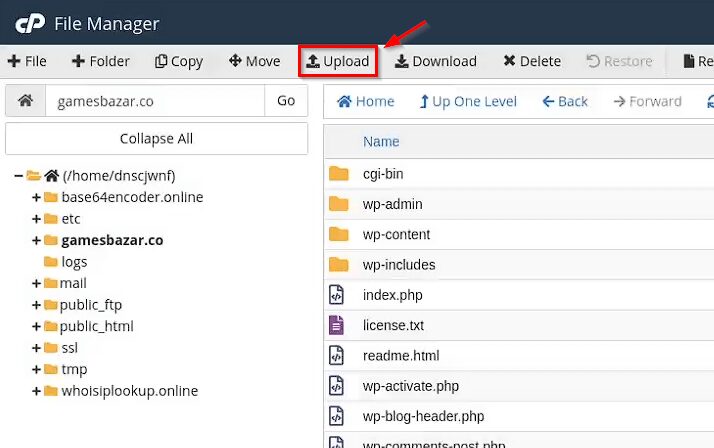
Task: Select public_ftp in the tree
Action: tap(91, 305)
